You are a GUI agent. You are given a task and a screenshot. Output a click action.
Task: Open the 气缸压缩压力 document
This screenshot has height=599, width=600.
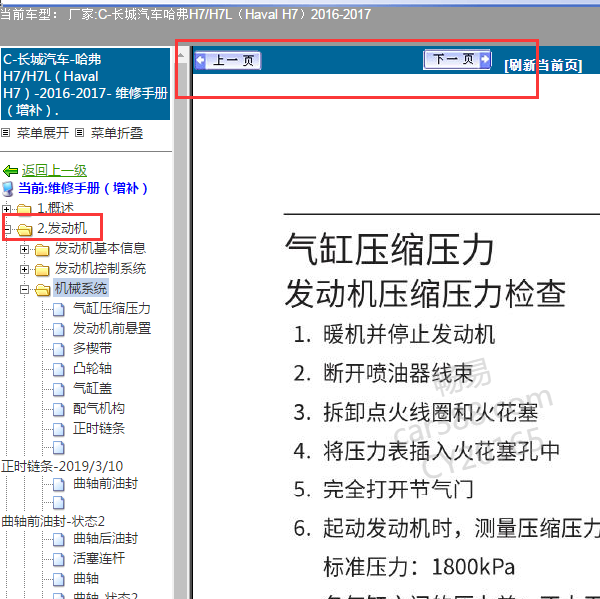[x=112, y=308]
